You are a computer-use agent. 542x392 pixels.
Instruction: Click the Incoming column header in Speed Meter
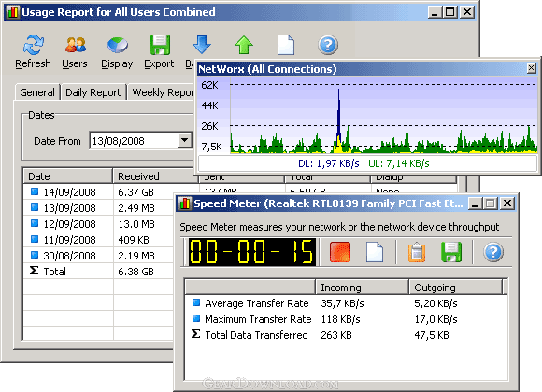pyautogui.click(x=363, y=287)
